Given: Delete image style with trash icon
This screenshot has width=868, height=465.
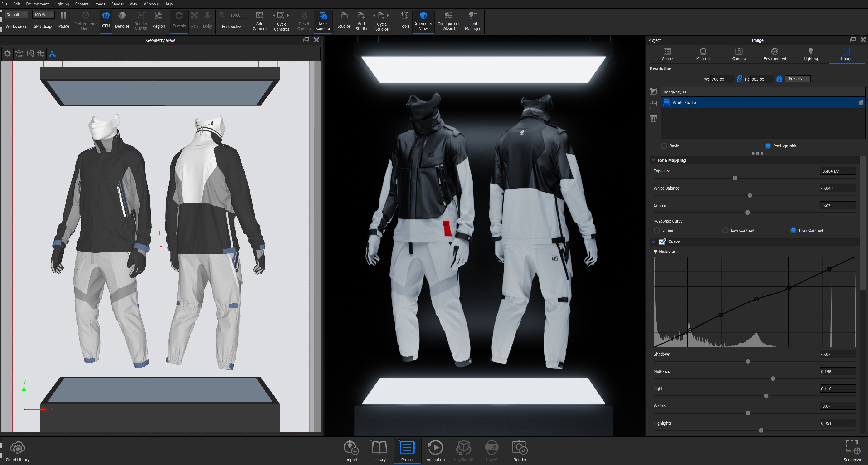Looking at the screenshot, I should pyautogui.click(x=654, y=118).
